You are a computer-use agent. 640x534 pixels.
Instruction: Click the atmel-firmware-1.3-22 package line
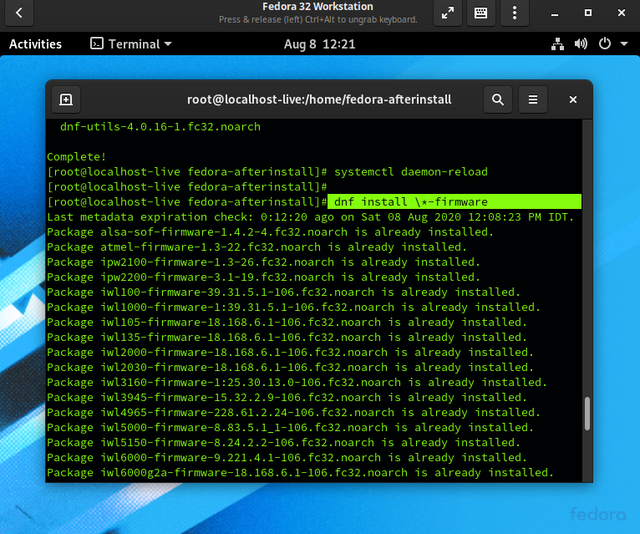[x=257, y=247]
